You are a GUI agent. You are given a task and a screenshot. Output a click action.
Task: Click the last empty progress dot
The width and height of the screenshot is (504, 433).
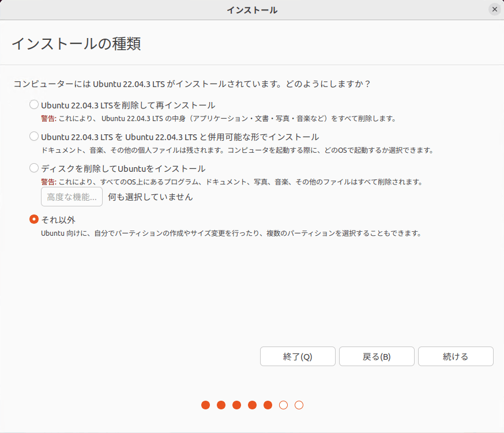click(x=299, y=405)
